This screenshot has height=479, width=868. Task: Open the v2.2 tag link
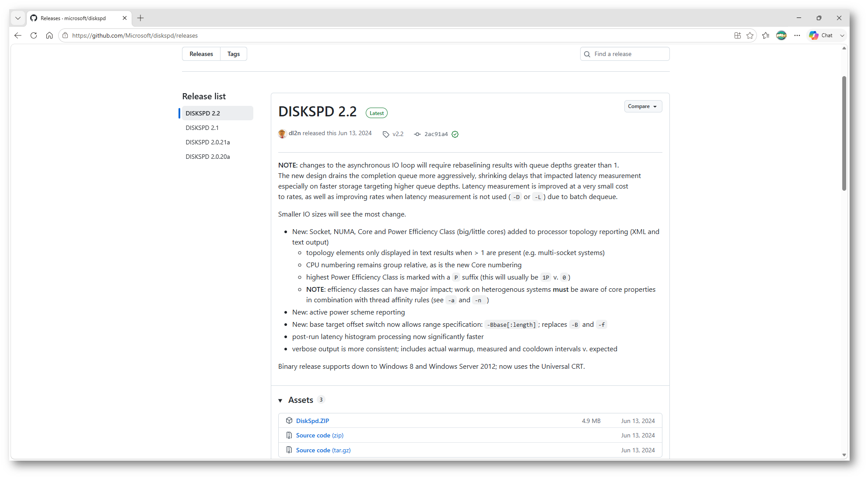click(398, 134)
